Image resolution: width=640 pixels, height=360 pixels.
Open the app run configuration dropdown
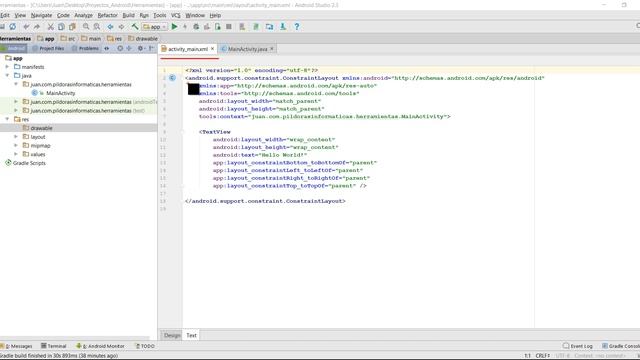click(154, 27)
